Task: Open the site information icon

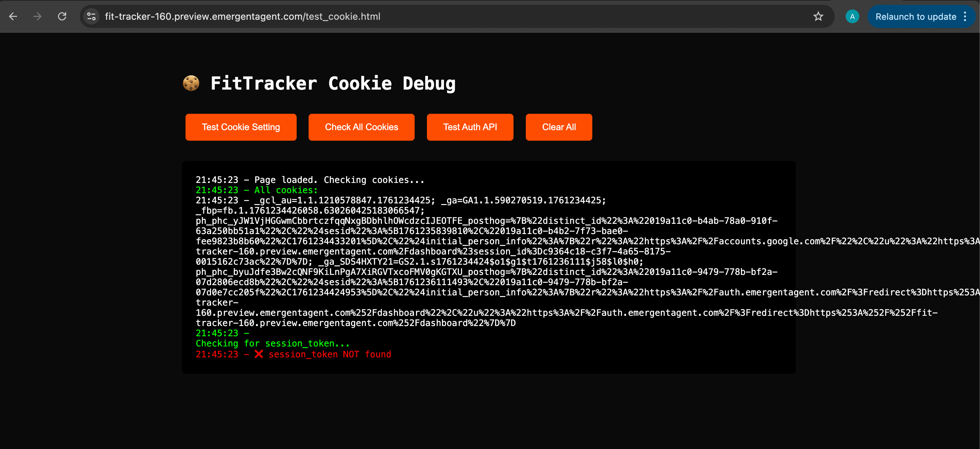Action: [x=91, y=16]
